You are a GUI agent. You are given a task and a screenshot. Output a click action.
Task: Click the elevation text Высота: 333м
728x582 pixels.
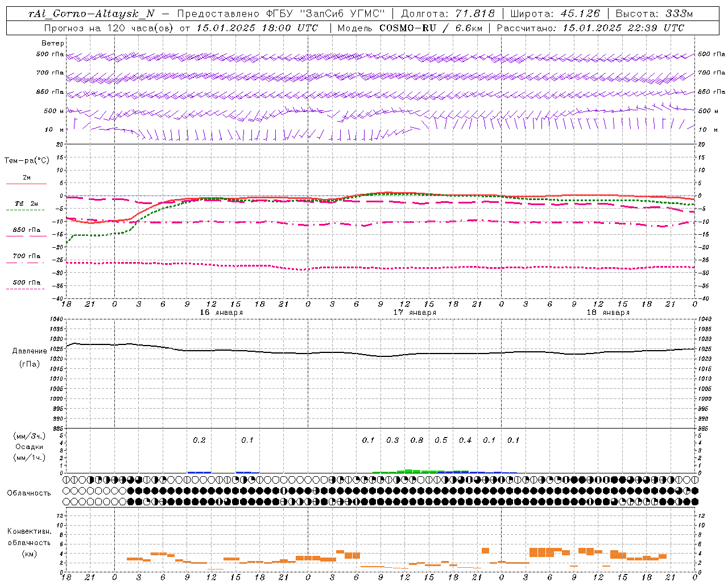(655, 14)
